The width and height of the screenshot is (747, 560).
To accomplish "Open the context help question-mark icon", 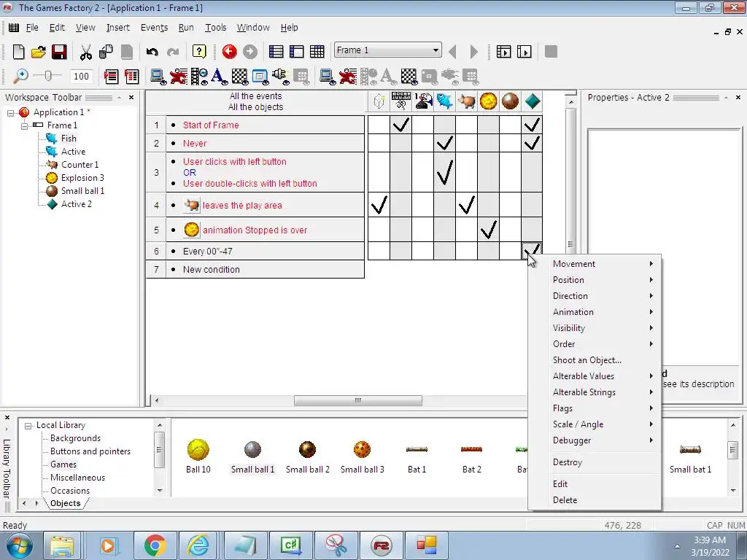I will pos(199,52).
